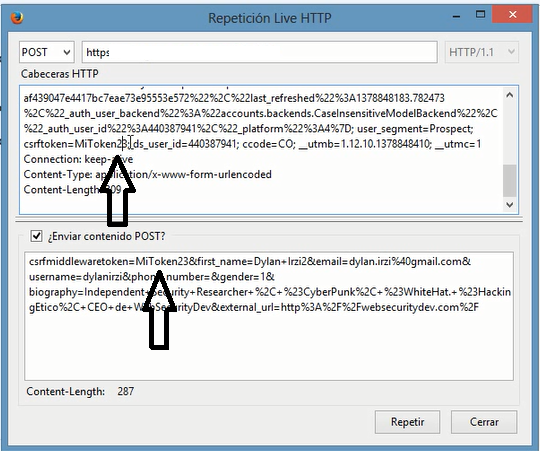Maximize the Repetición Live HTTP window
This screenshot has width=540, height=451.
480,14
